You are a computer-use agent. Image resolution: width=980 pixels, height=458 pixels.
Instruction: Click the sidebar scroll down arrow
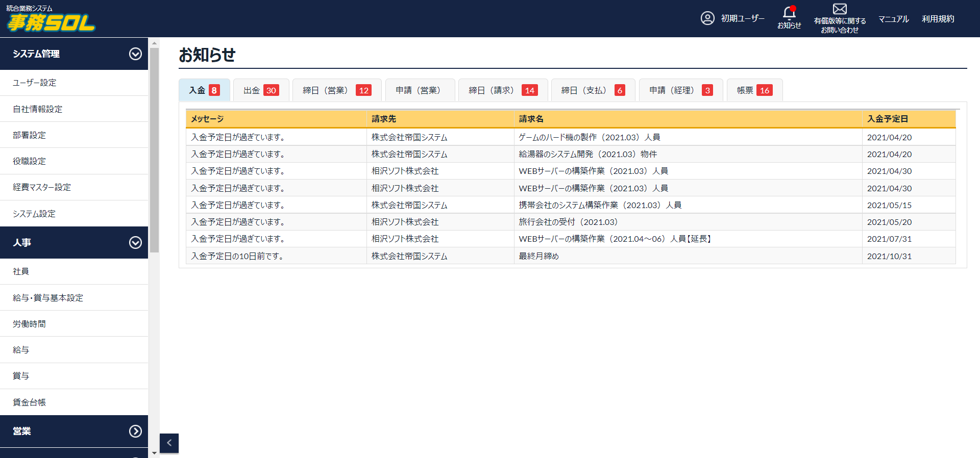pyautogui.click(x=154, y=452)
